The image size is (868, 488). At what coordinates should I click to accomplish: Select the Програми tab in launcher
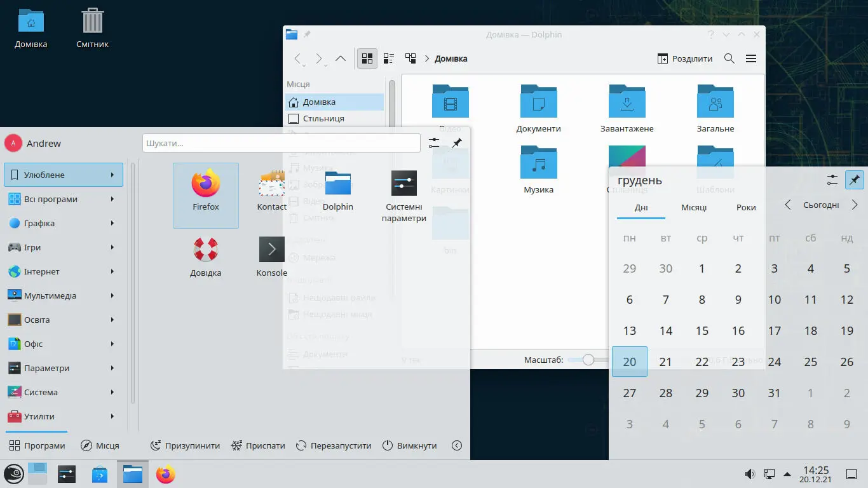point(37,445)
